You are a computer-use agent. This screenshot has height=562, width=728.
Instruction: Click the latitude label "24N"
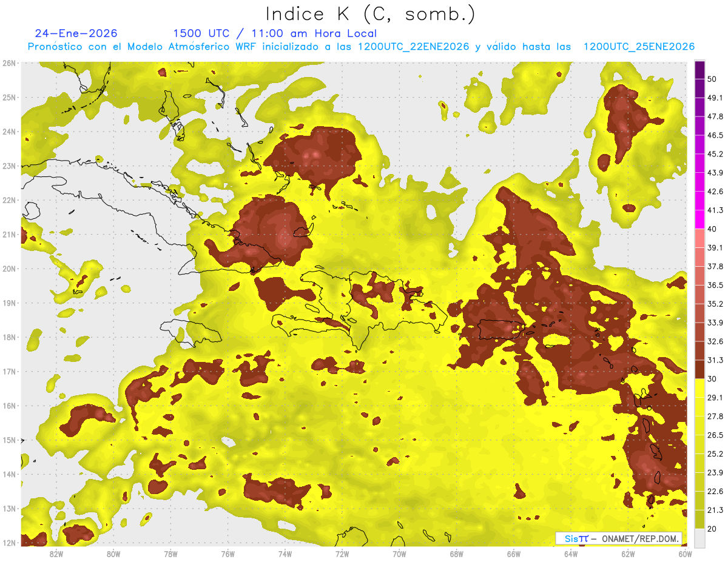pyautogui.click(x=9, y=132)
